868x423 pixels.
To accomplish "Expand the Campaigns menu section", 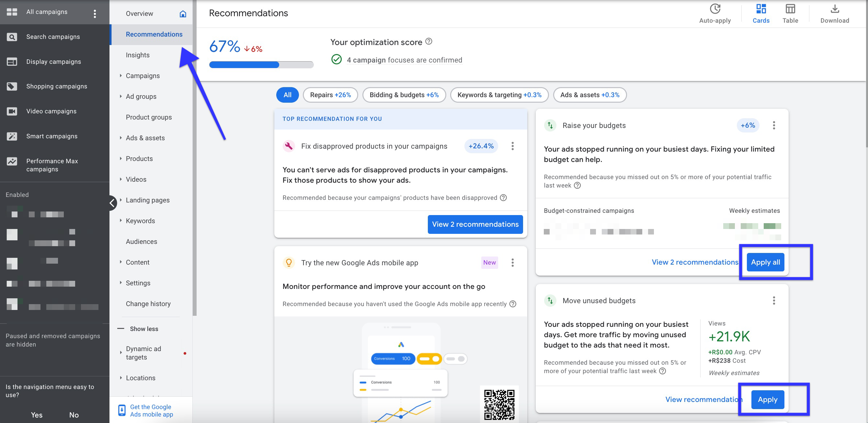I will (x=120, y=75).
